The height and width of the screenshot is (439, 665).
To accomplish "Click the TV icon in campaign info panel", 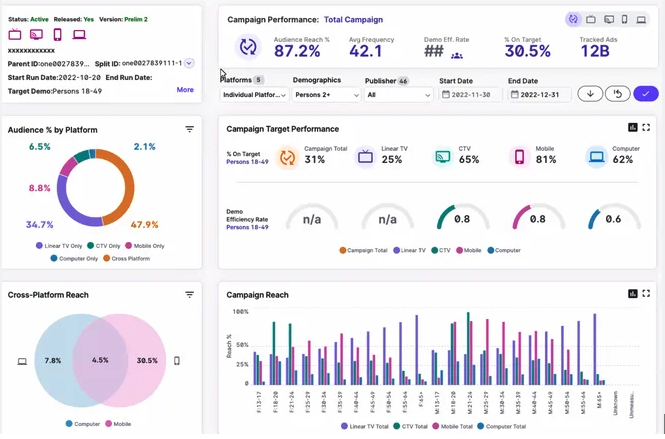I will (x=15, y=34).
